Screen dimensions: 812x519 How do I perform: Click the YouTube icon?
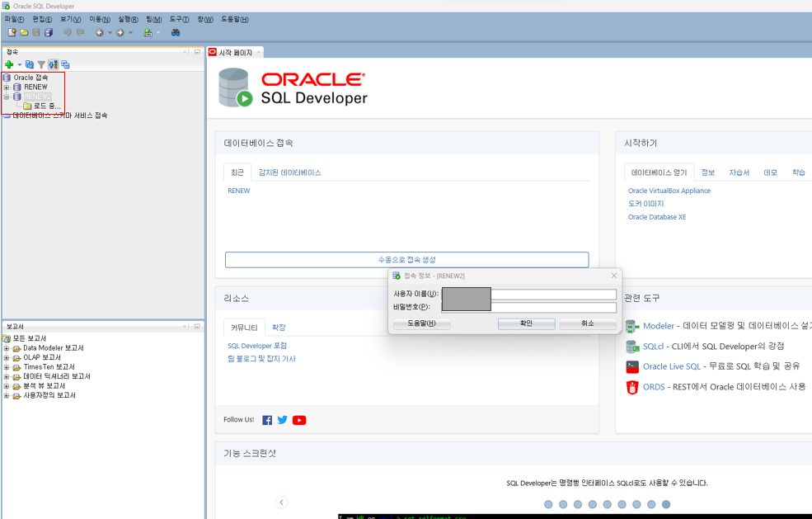coord(299,420)
